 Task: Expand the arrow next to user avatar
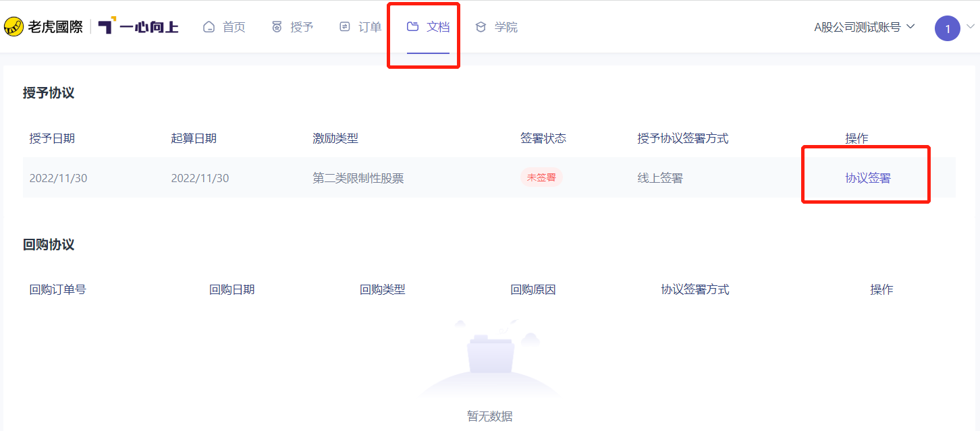coord(971,27)
